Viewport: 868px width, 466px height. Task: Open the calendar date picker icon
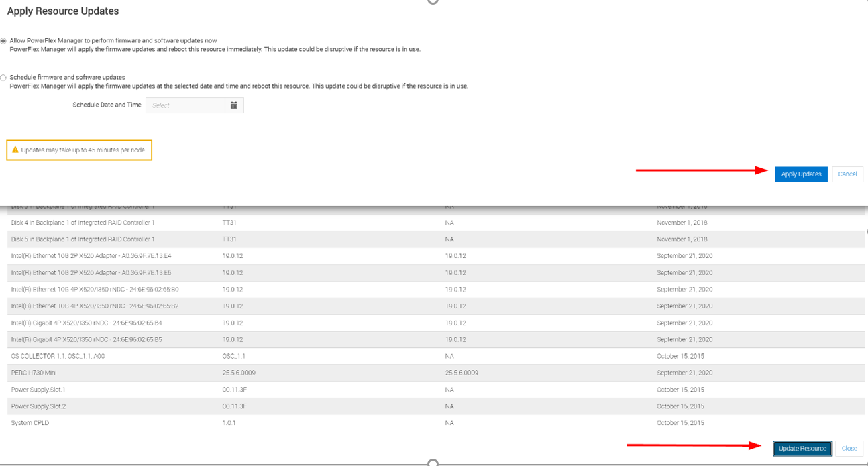click(233, 105)
